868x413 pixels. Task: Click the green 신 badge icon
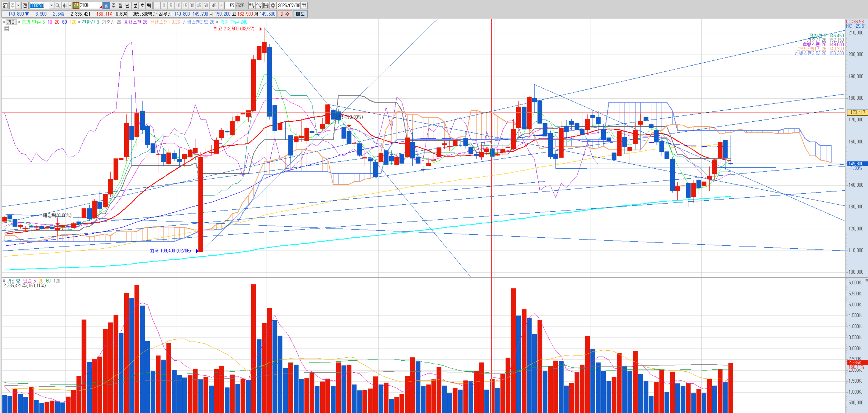76,5
